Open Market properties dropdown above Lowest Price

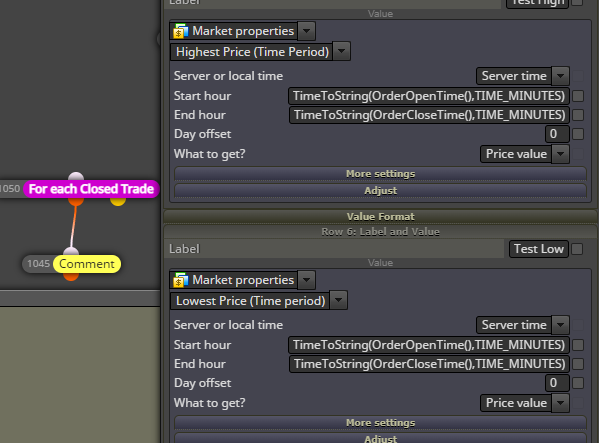(x=306, y=280)
